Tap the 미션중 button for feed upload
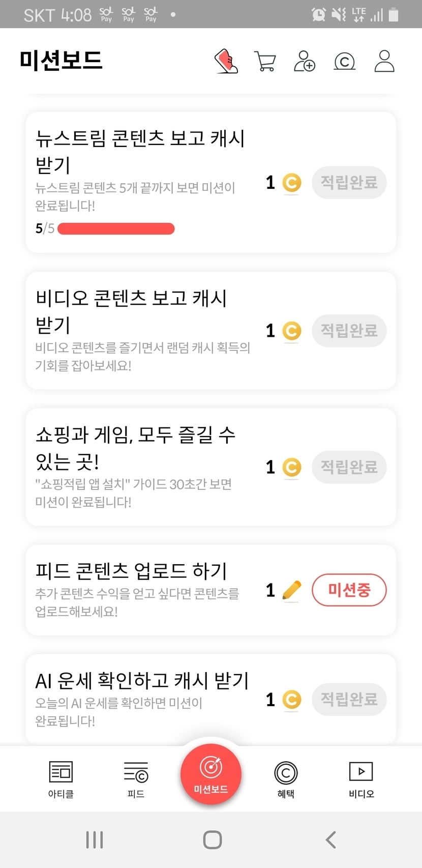This screenshot has width=422, height=868. [349, 590]
